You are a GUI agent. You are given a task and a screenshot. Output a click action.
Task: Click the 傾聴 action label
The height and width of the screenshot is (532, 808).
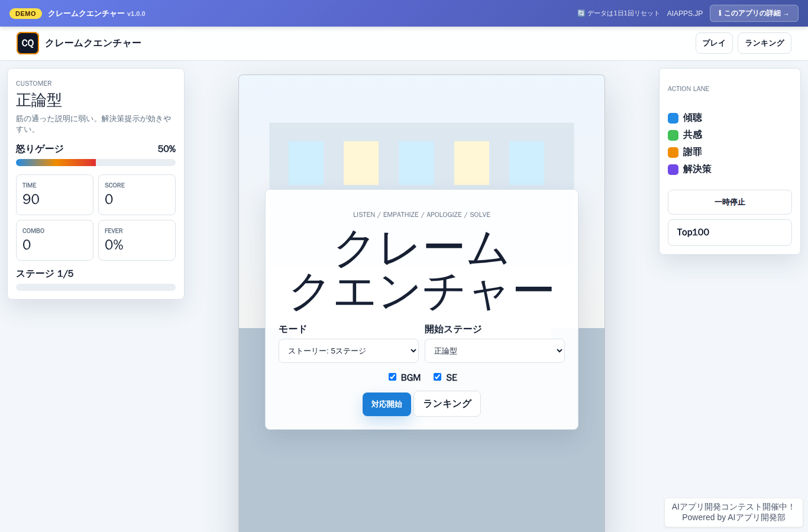(693, 118)
